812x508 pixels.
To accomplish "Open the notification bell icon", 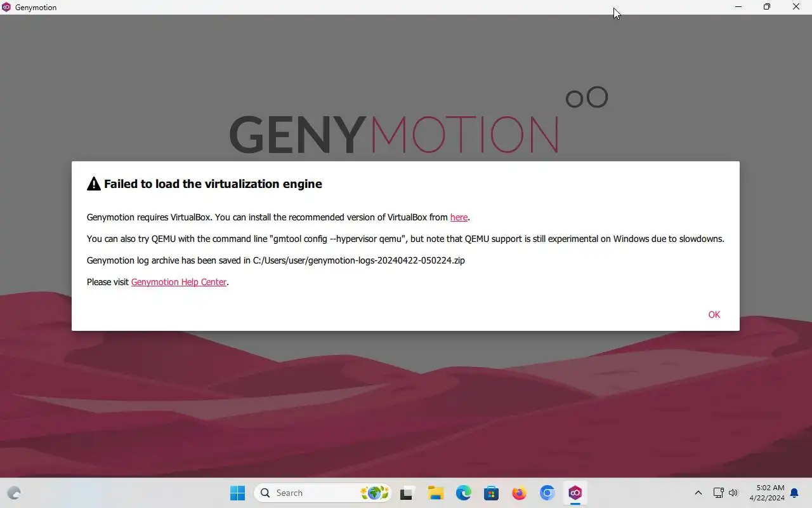I will pyautogui.click(x=794, y=493).
